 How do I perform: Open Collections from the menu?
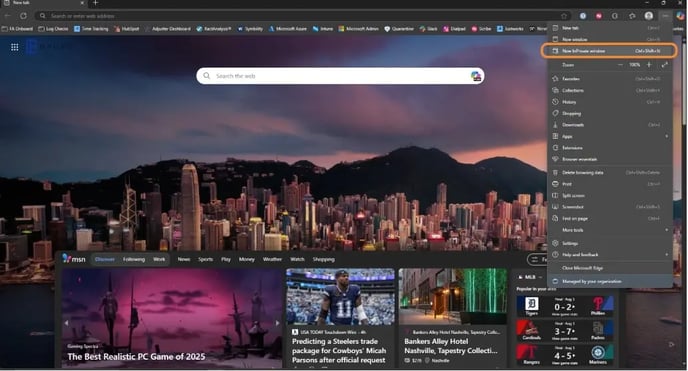(609, 90)
